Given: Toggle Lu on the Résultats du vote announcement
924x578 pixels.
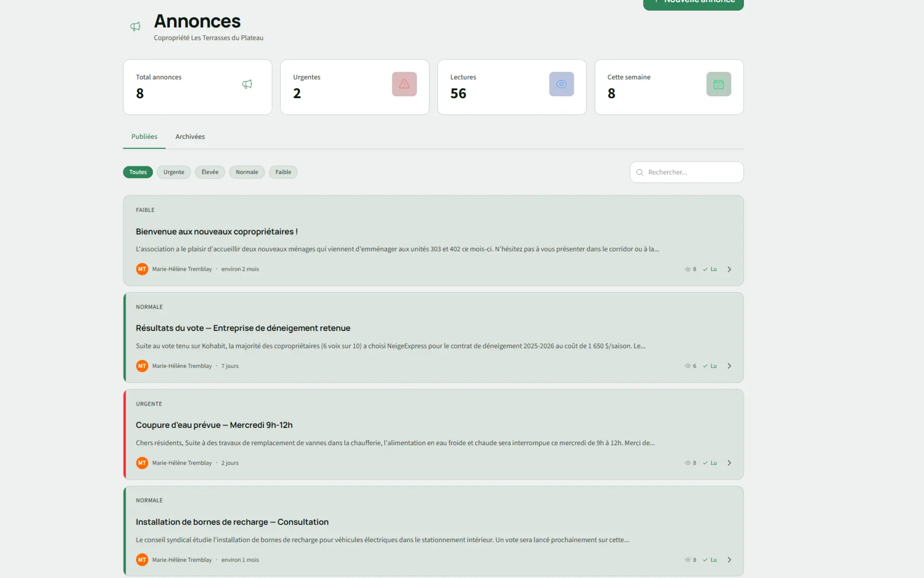Looking at the screenshot, I should click(x=710, y=366).
